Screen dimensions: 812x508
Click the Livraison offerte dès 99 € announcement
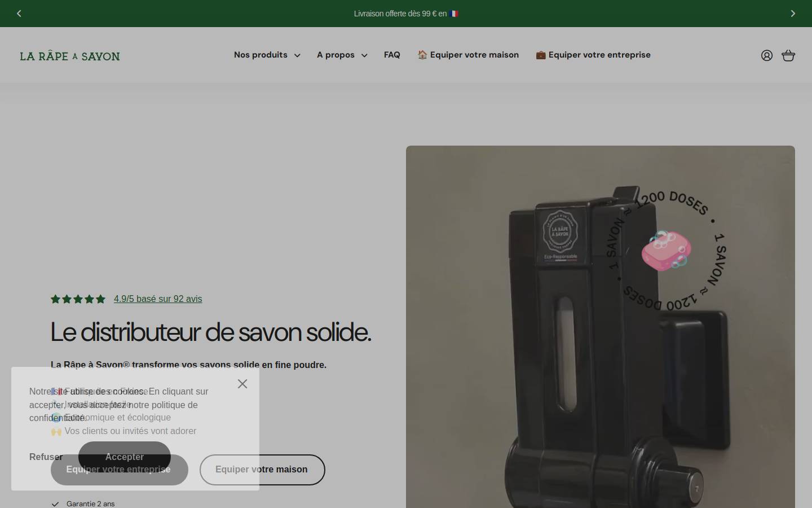pos(406,14)
